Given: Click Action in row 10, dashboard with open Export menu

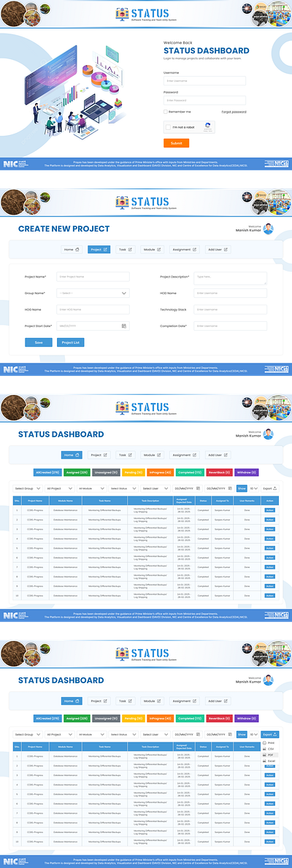Looking at the screenshot, I should tap(269, 842).
